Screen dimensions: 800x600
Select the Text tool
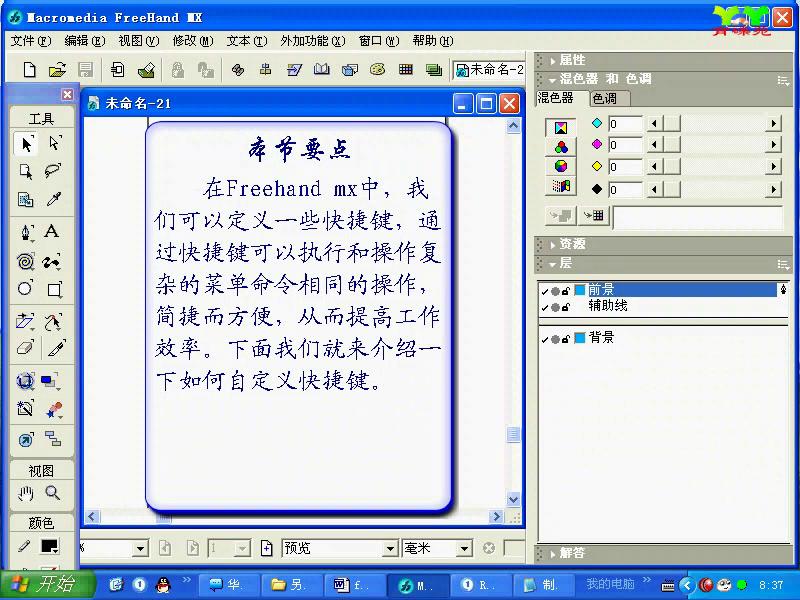[52, 232]
